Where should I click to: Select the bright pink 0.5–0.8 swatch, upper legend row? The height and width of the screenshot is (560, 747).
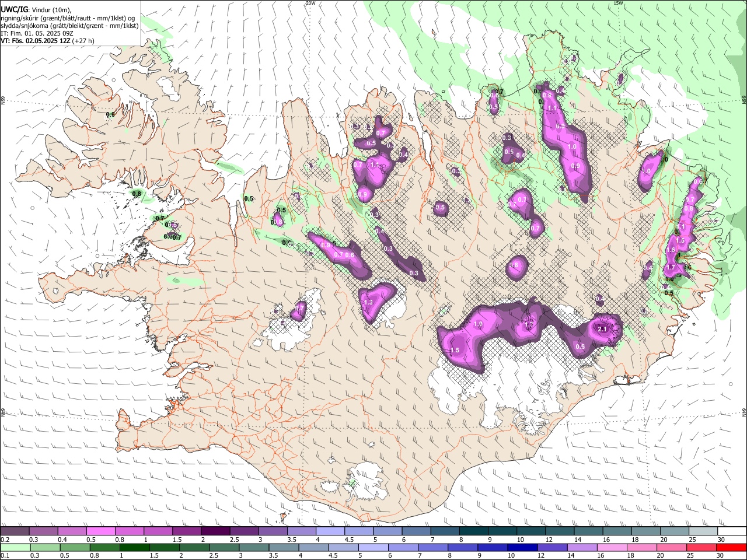[100, 531]
